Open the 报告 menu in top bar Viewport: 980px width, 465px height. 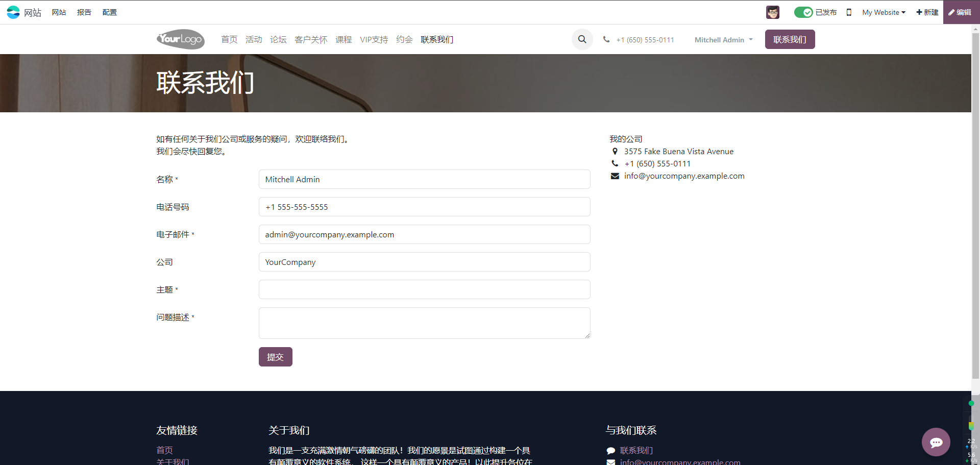coord(84,12)
